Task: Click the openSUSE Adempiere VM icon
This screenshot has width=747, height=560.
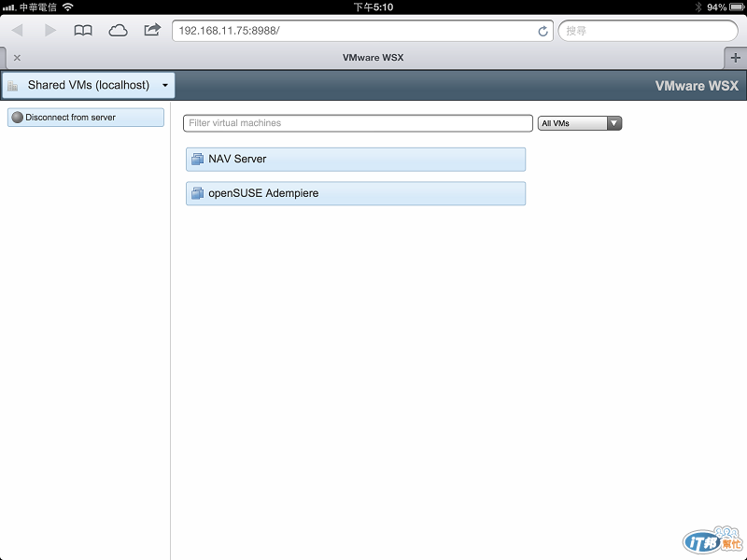Action: point(197,193)
